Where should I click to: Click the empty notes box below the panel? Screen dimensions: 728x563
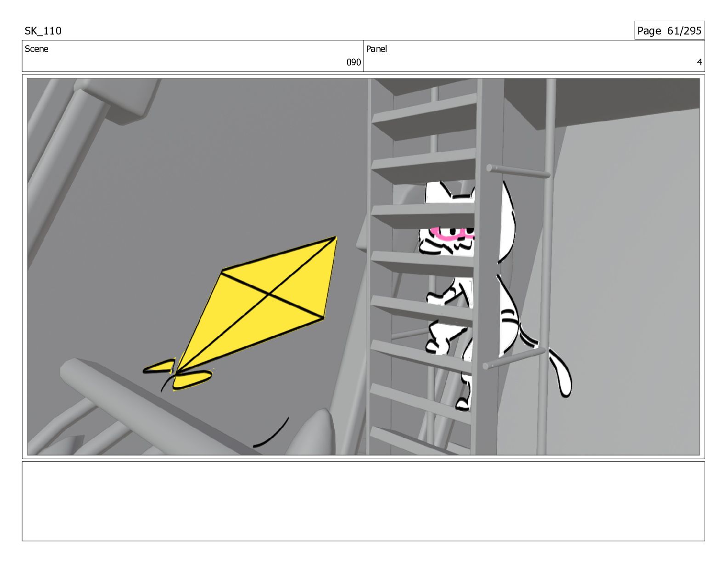click(x=363, y=501)
